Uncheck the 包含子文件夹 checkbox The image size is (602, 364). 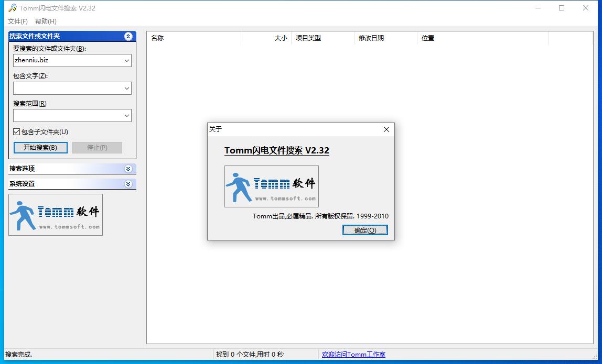click(16, 131)
